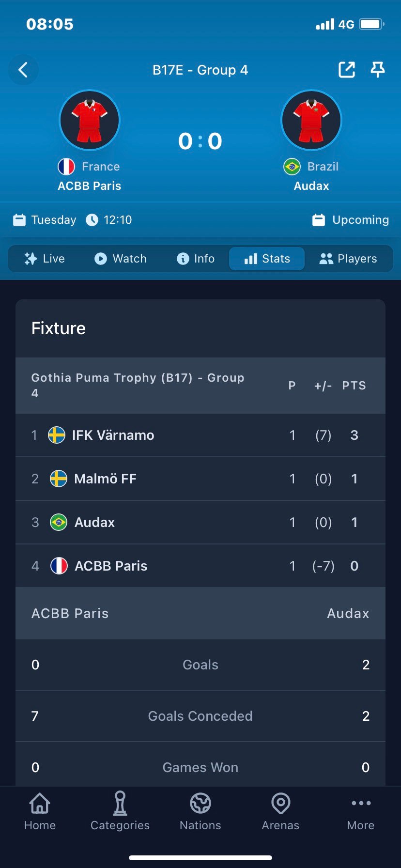Switch to the Watch tab
Image resolution: width=401 pixels, height=868 pixels.
(120, 259)
